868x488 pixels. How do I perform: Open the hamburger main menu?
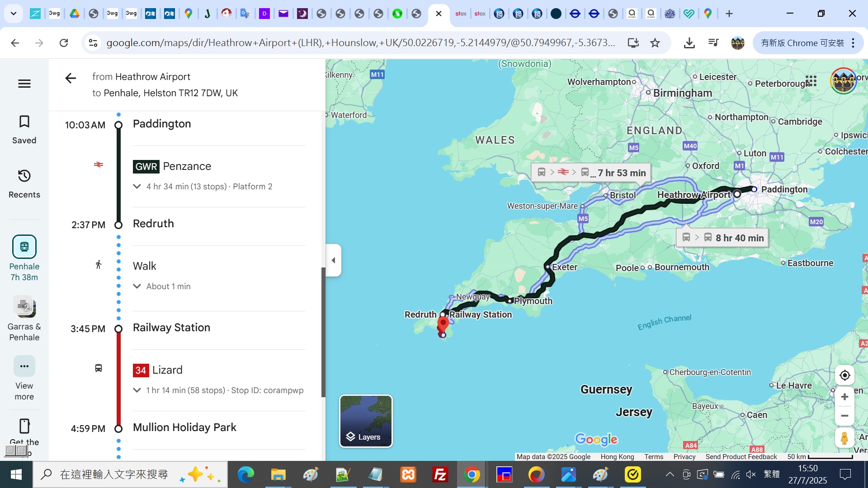[x=24, y=84]
